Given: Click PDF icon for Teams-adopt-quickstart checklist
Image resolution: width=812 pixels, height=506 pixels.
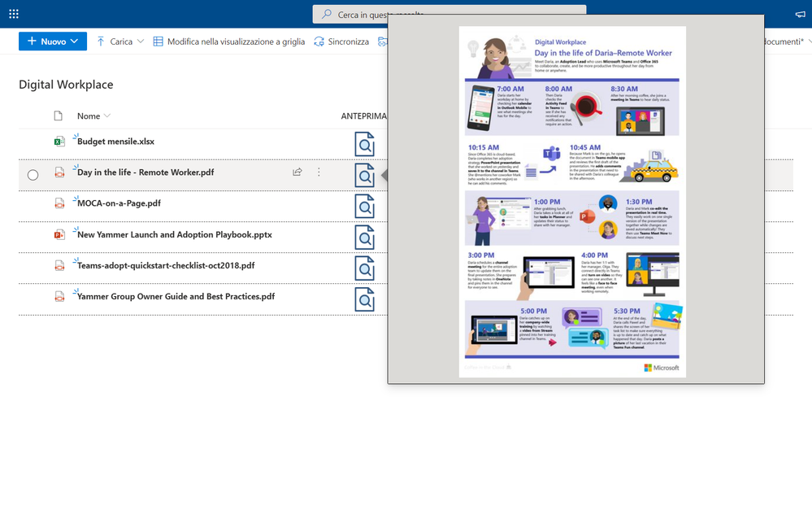Looking at the screenshot, I should pyautogui.click(x=59, y=265).
